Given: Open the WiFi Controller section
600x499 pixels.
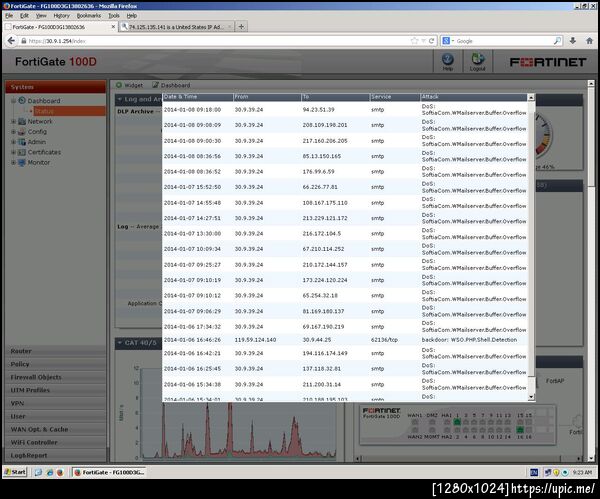Looking at the screenshot, I should pyautogui.click(x=55, y=442).
